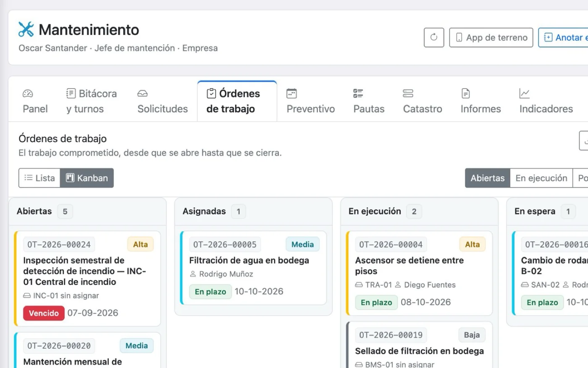Select the Kanban view toggle
Image resolution: width=588 pixels, height=368 pixels.
point(87,178)
